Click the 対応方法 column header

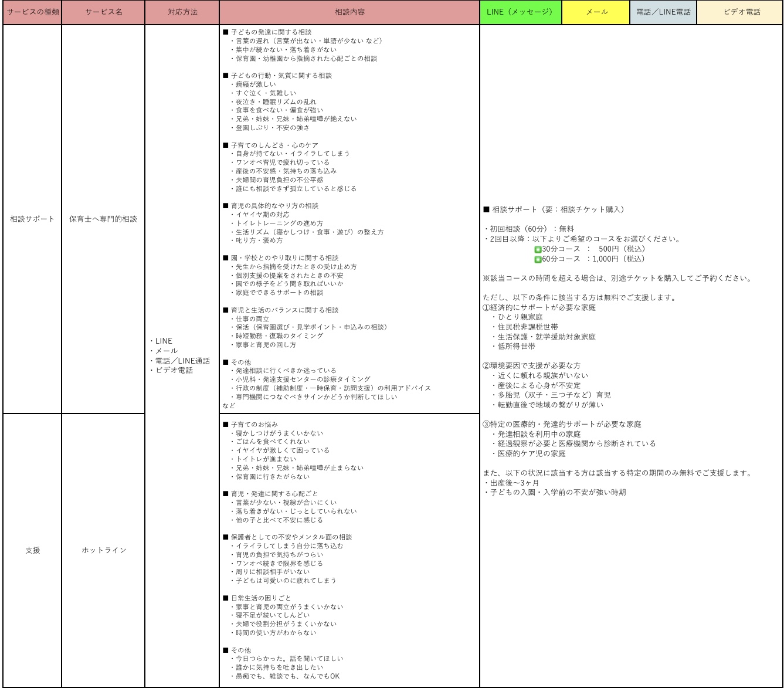[x=182, y=12]
